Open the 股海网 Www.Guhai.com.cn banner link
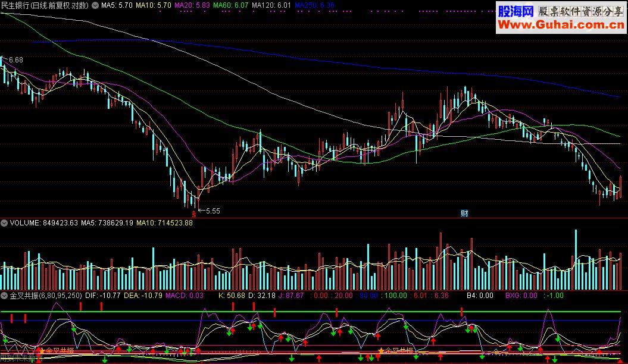The width and height of the screenshot is (628, 364). [x=560, y=18]
